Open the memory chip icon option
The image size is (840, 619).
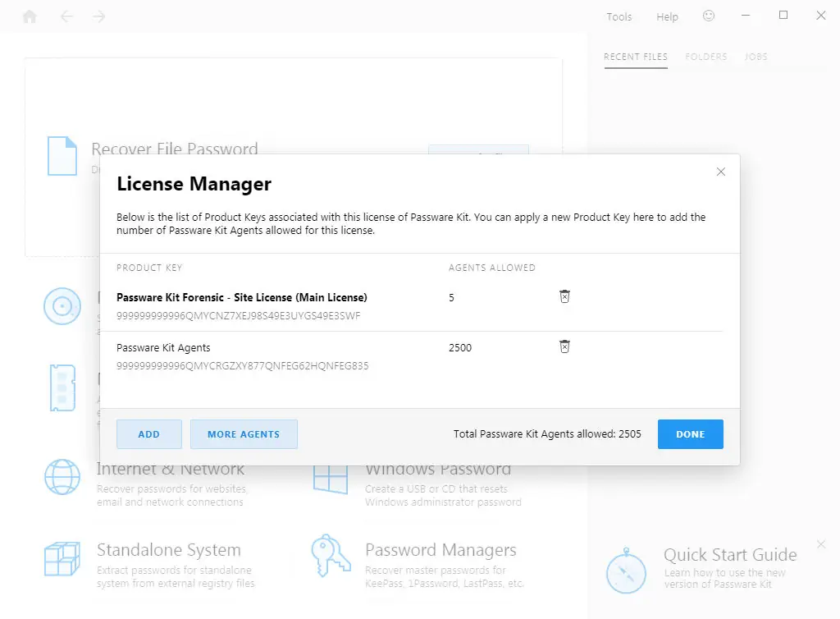click(x=62, y=387)
